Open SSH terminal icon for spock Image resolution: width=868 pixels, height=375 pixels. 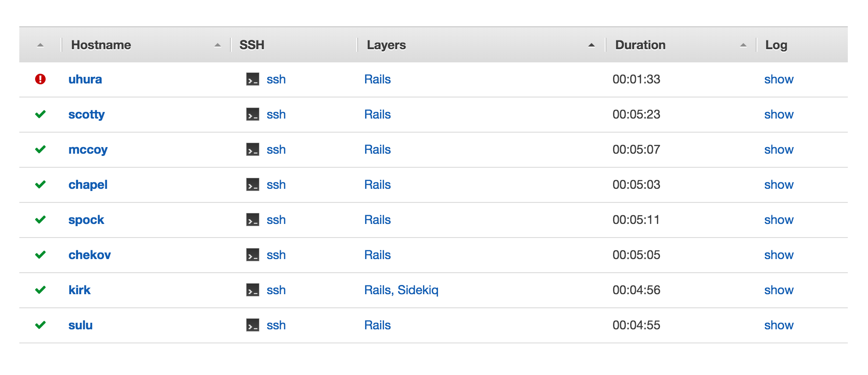click(252, 220)
